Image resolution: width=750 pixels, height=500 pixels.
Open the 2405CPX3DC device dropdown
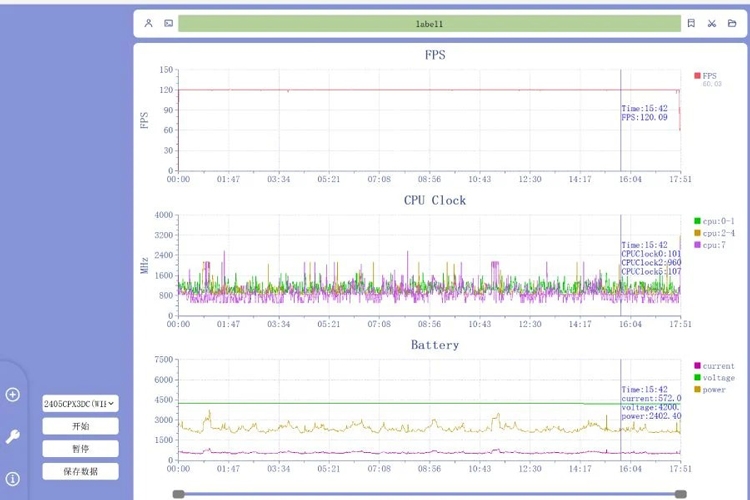coord(80,403)
